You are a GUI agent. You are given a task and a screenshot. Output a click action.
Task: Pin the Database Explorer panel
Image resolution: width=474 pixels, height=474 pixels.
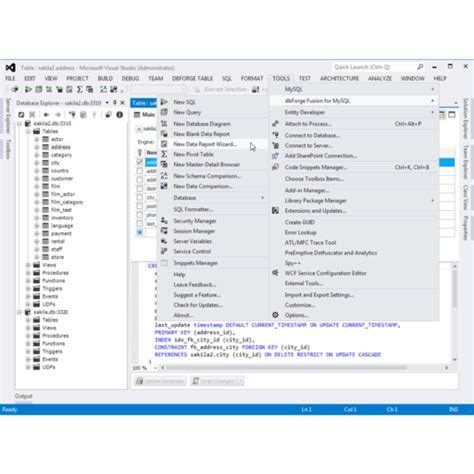point(115,103)
